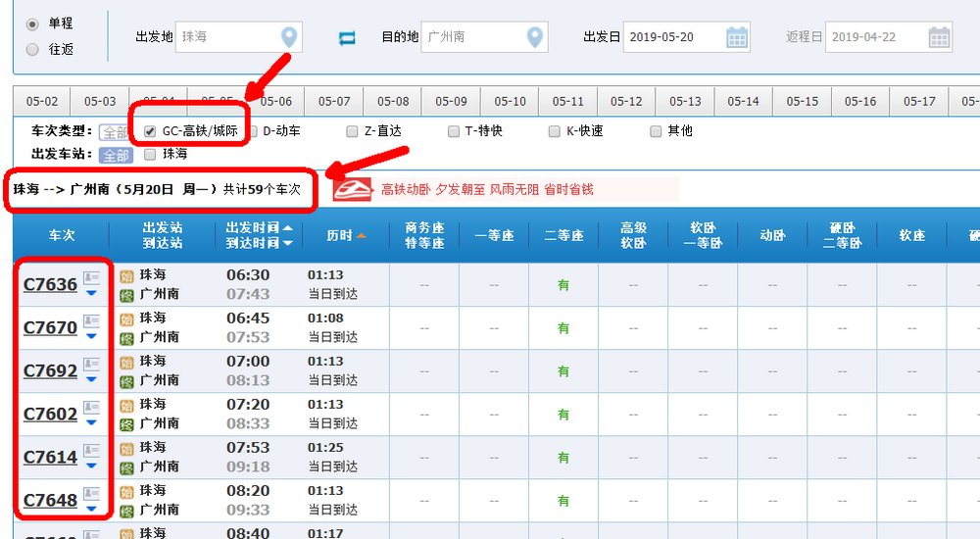Image resolution: width=980 pixels, height=539 pixels.
Task: Expand stop list arrow under C7670
Action: click(92, 336)
